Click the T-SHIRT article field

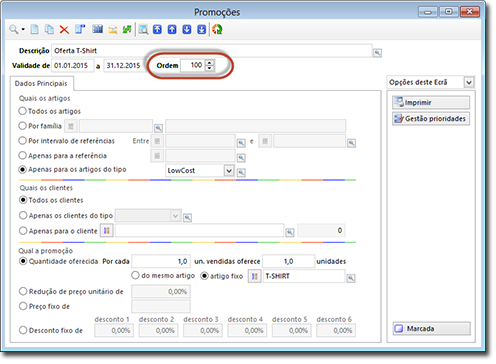click(x=304, y=276)
